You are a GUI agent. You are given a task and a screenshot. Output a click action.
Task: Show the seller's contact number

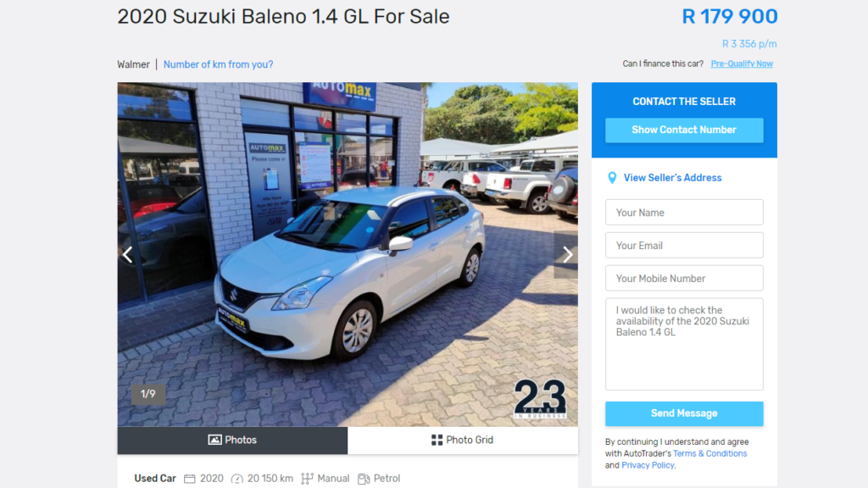[684, 130]
